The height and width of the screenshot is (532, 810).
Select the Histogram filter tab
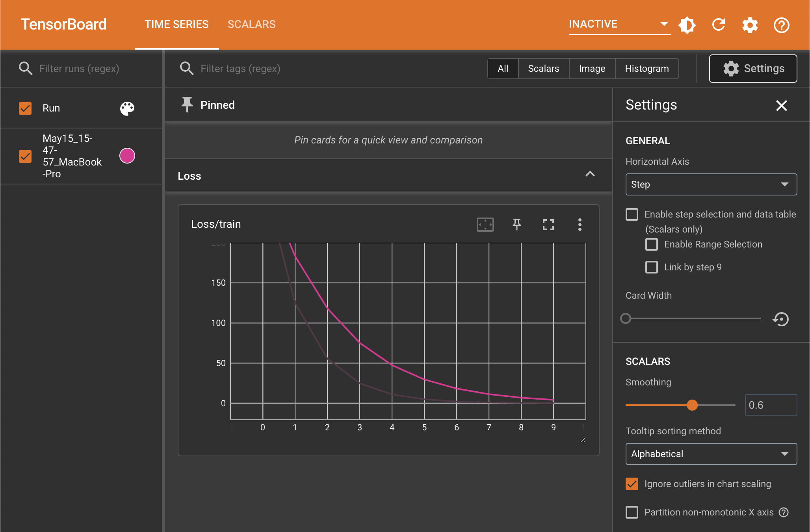[647, 69]
